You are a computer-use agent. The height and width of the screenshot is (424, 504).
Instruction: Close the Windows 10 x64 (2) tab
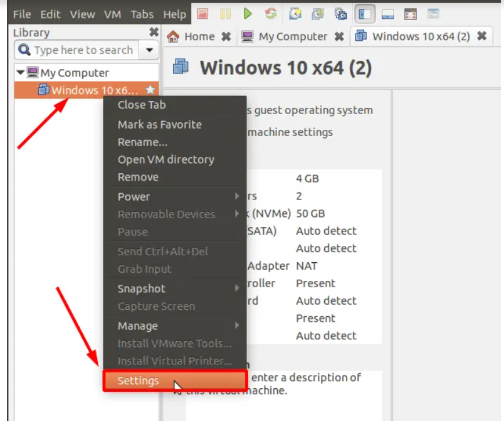tap(482, 36)
